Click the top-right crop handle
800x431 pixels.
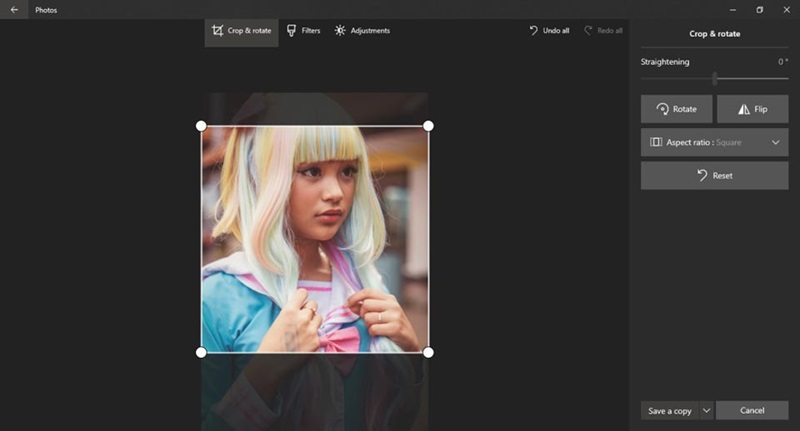pos(428,126)
